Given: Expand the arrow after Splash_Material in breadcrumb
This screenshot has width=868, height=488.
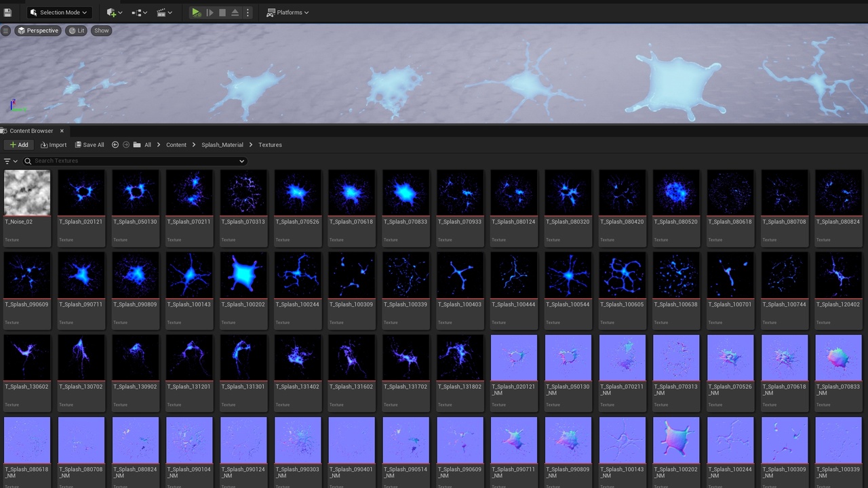Looking at the screenshot, I should point(251,144).
